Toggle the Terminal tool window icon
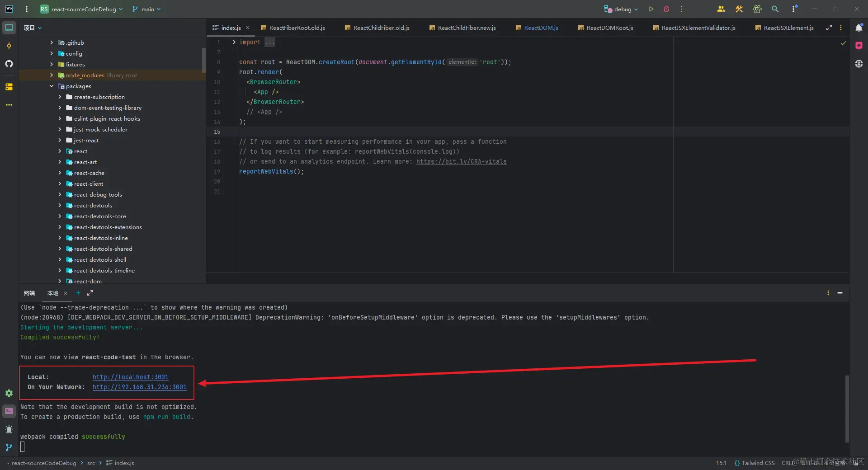868x470 pixels. [x=9, y=411]
